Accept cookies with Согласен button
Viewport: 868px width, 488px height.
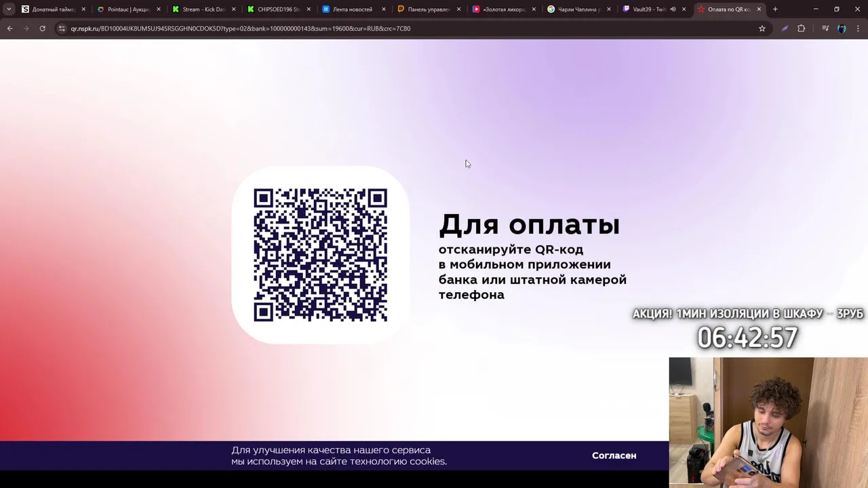tap(614, 455)
